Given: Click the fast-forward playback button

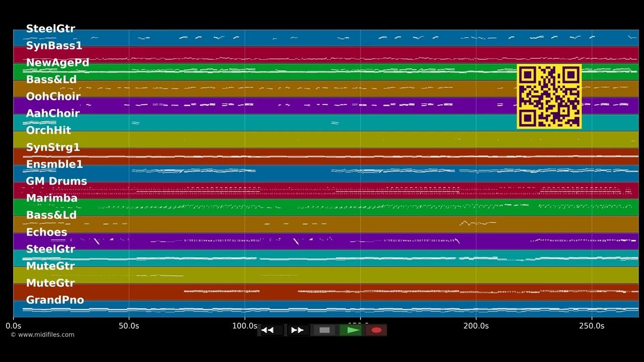Looking at the screenshot, I should pyautogui.click(x=298, y=330).
